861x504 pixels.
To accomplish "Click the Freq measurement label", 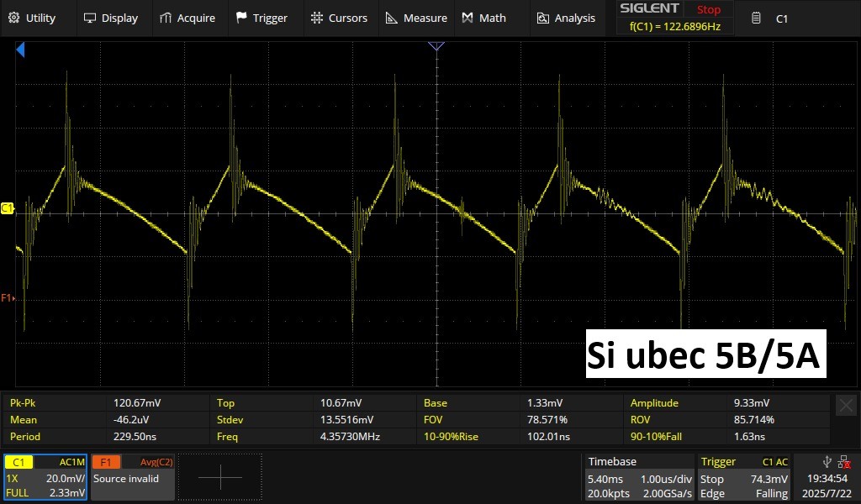I will pyautogui.click(x=227, y=437).
